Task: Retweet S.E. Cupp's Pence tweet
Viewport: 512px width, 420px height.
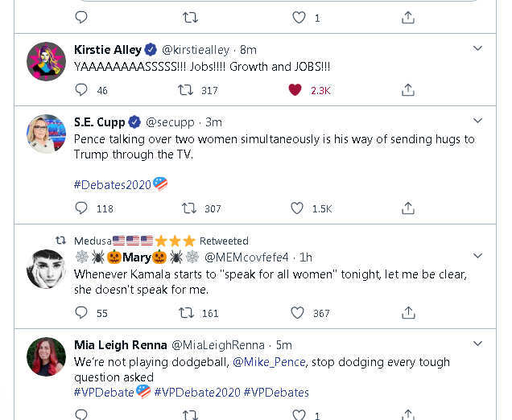Action: coord(190,208)
